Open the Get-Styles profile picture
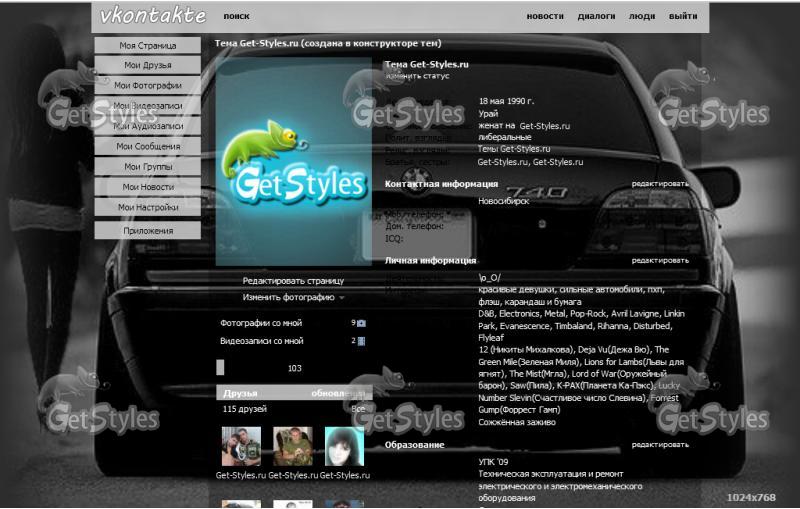This screenshot has height=509, width=800. (x=293, y=162)
